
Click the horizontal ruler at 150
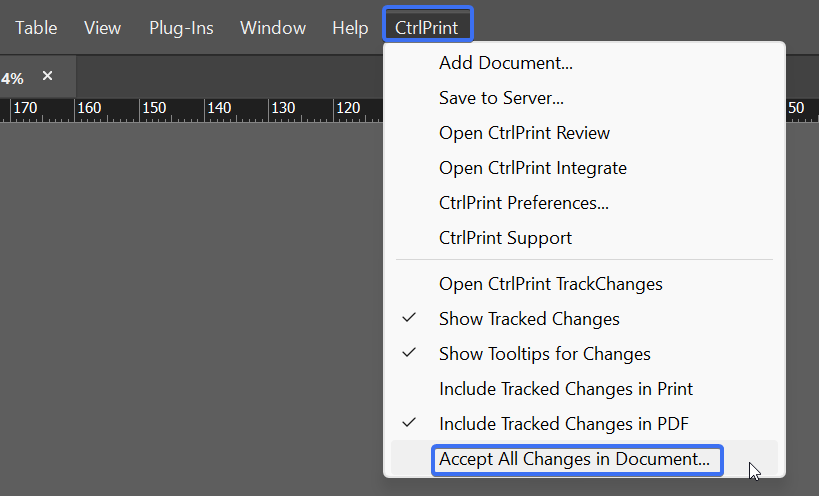click(155, 108)
